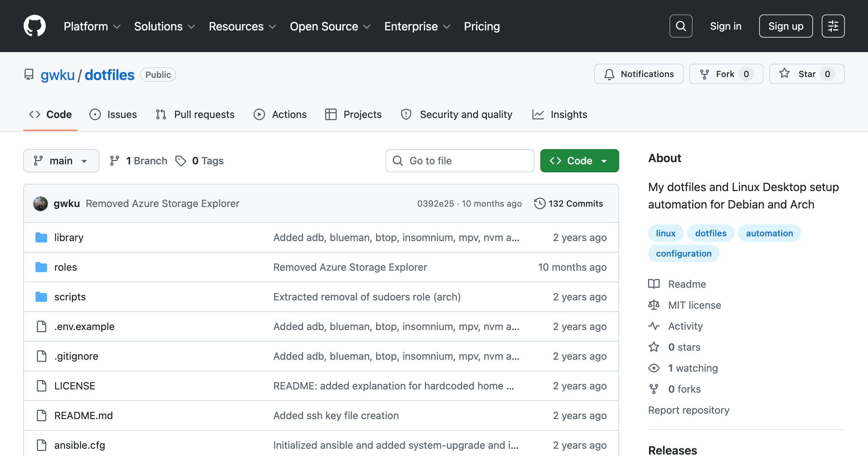The width and height of the screenshot is (868, 456).
Task: Expand the Resources menu
Action: pos(242,26)
